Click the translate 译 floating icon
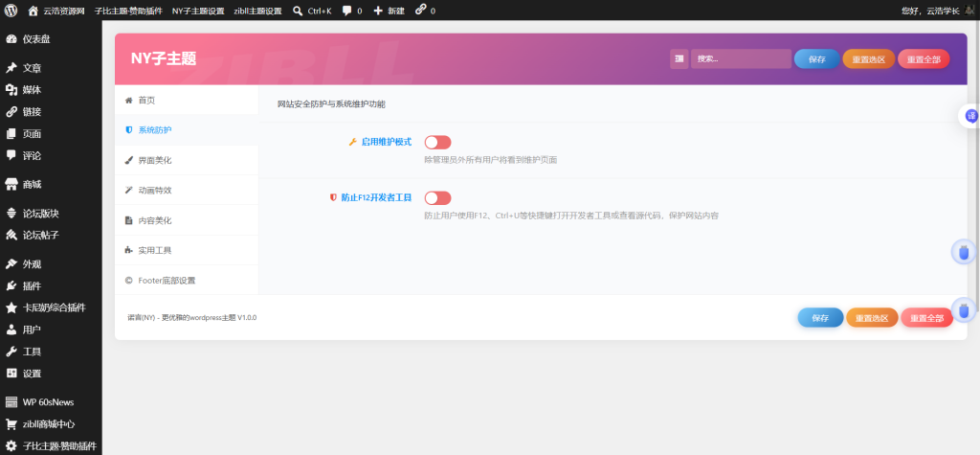Screen dimensions: 980x455 coord(971,116)
